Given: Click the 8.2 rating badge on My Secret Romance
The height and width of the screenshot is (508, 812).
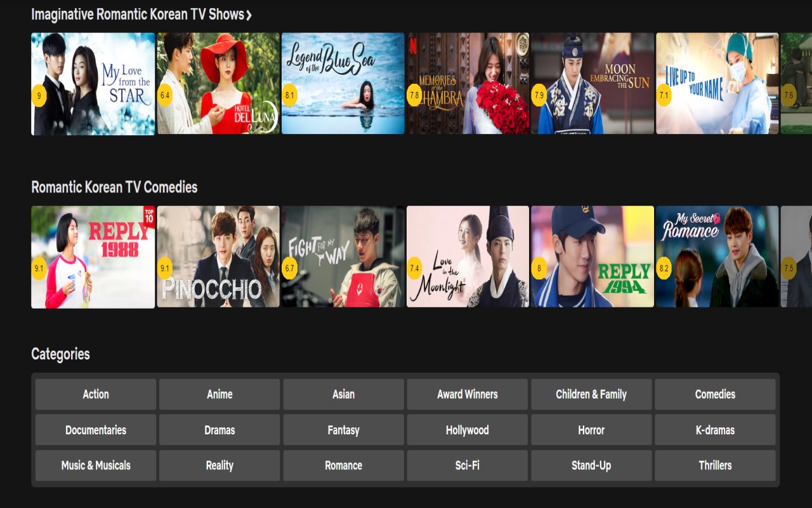Looking at the screenshot, I should point(664,269).
